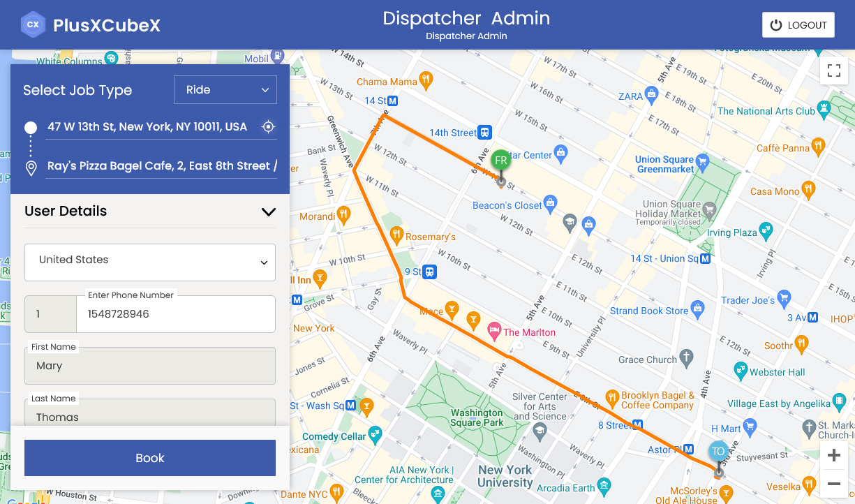This screenshot has width=855, height=504.
Task: Click the Washington Square Park label
Action: [x=477, y=417]
